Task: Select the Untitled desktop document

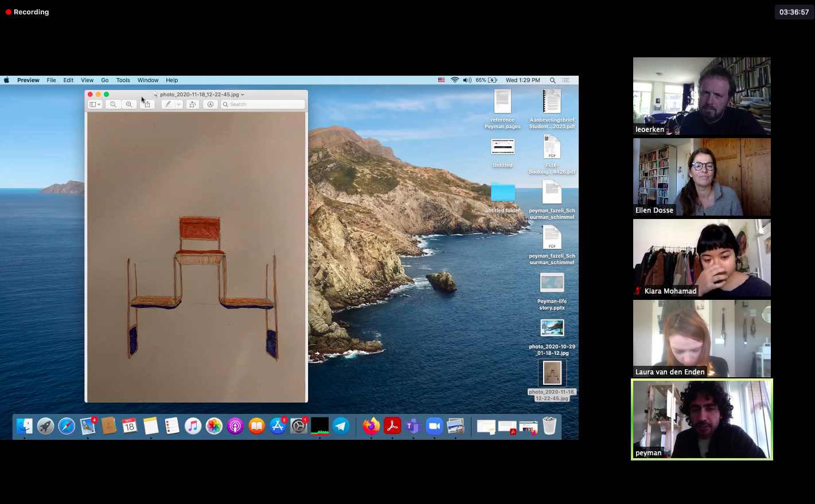Action: coord(502,153)
